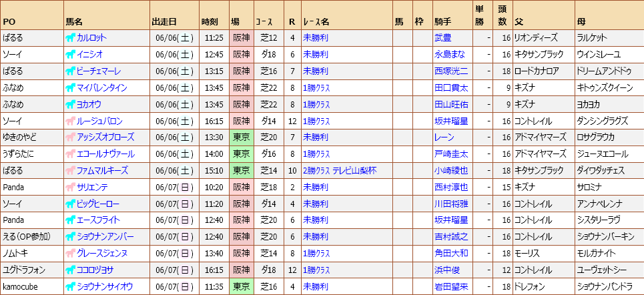Open jockey link 武豊

[x=442, y=38]
